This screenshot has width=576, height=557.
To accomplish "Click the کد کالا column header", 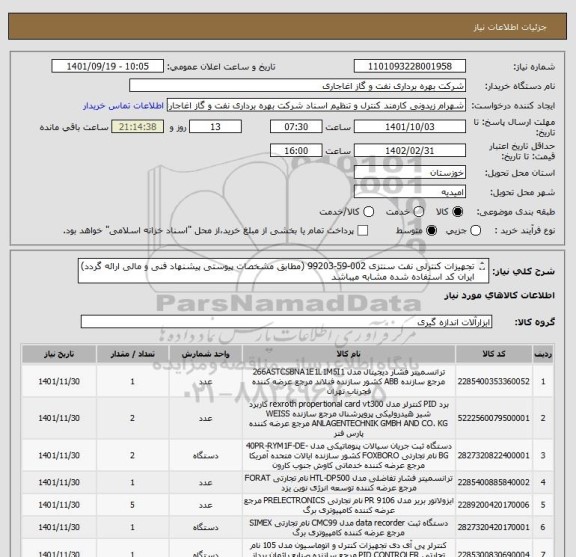I will click(494, 354).
